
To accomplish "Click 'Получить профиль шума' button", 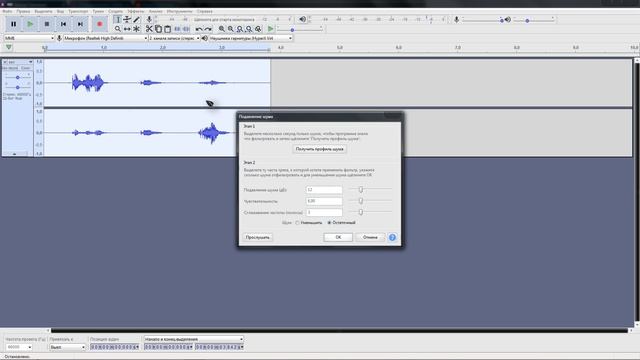I will click(x=320, y=149).
